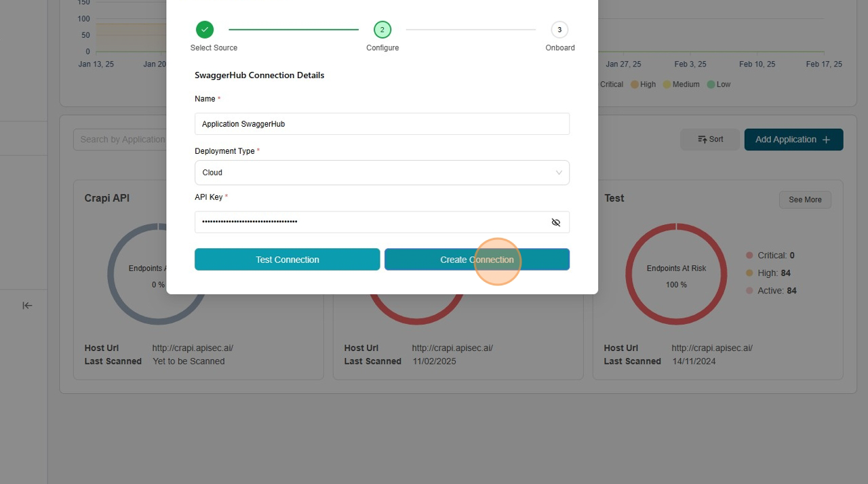Screen dimensions: 868x484
Task: Open the Deployment Type dropdown
Action: click(382, 173)
